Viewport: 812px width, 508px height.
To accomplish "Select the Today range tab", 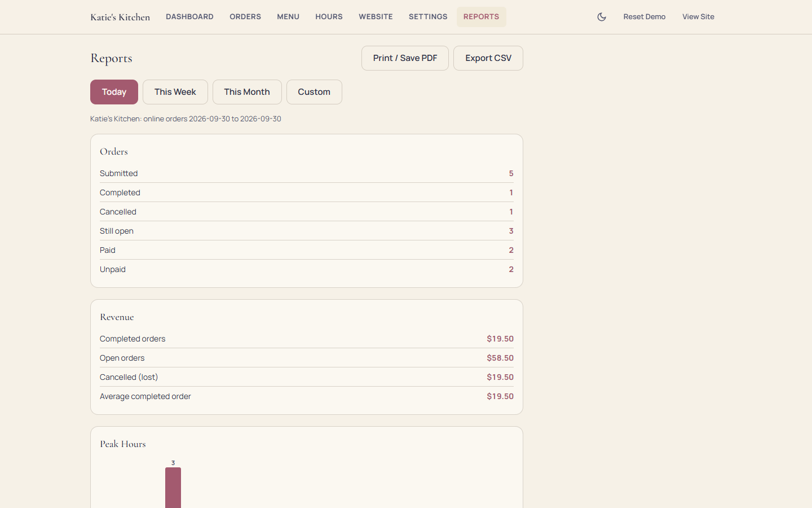I will [114, 92].
